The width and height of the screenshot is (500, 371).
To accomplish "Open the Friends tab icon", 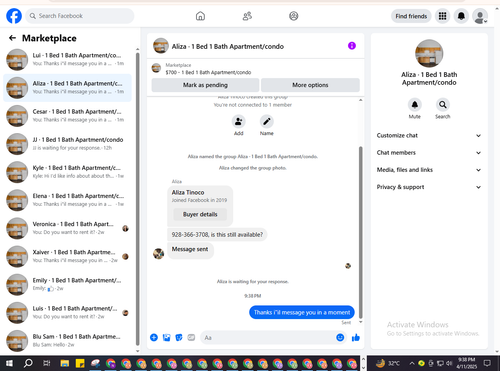I will coord(247,16).
